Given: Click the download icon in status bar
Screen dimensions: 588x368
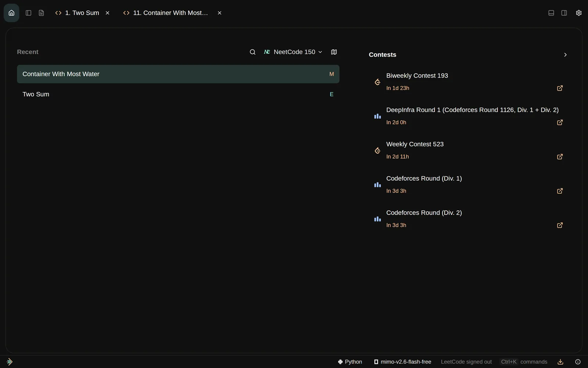Looking at the screenshot, I should point(560,362).
